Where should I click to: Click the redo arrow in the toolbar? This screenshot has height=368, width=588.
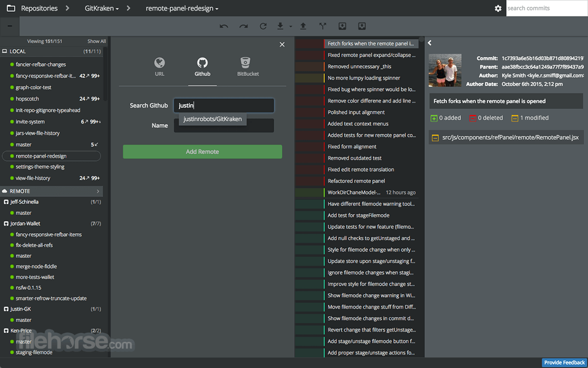click(244, 26)
